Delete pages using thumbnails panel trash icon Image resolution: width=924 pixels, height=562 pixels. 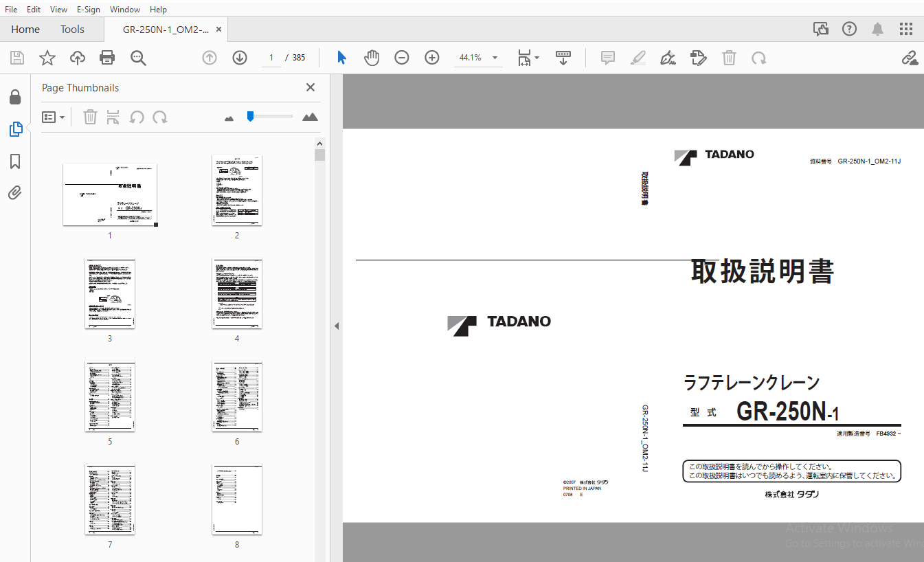click(90, 117)
